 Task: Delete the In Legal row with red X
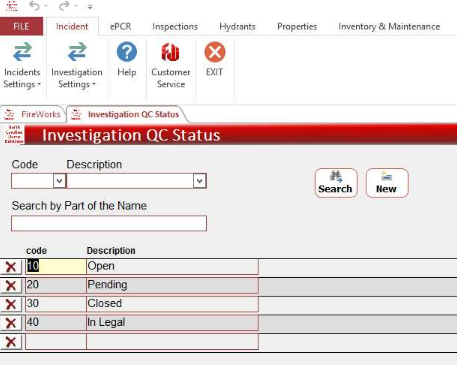pyautogui.click(x=11, y=323)
